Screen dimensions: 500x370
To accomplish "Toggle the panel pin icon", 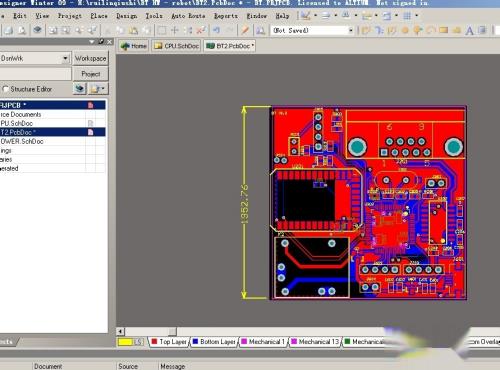I will pyautogui.click(x=101, y=42).
